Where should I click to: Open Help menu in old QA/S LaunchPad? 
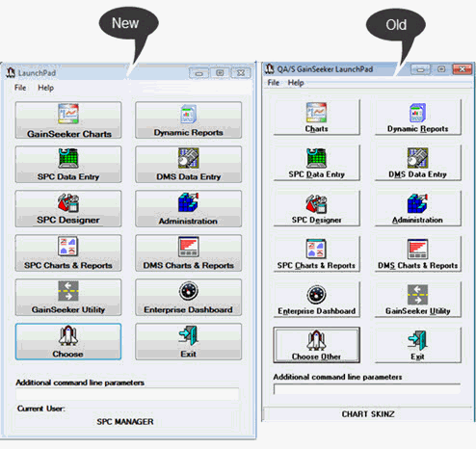pos(296,83)
